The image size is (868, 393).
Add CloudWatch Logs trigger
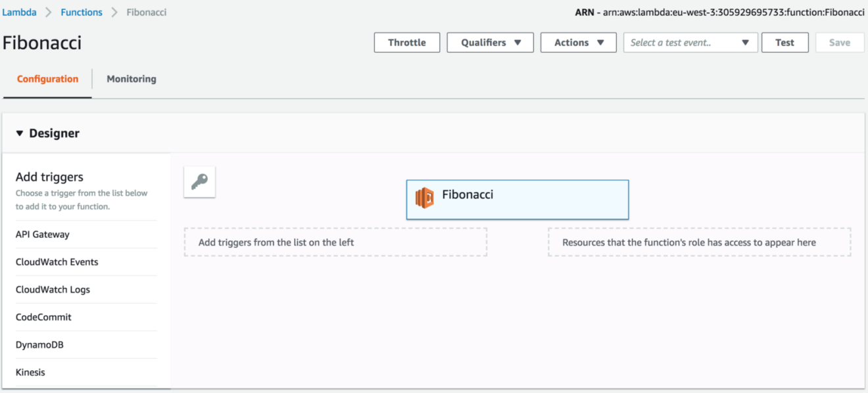coord(86,290)
